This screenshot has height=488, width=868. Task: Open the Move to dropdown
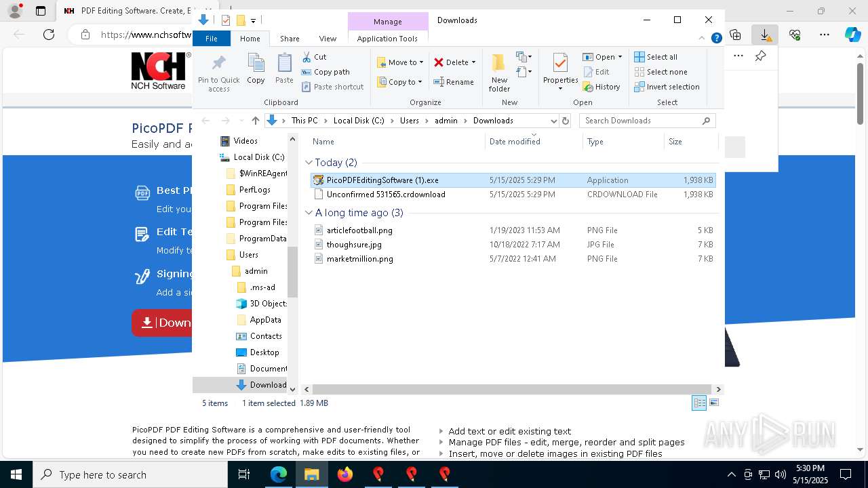400,62
